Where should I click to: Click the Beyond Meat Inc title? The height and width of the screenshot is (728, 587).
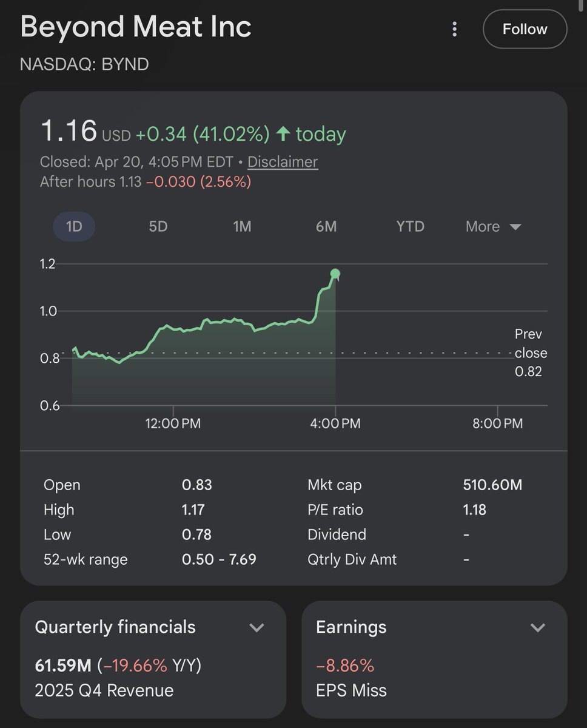136,27
